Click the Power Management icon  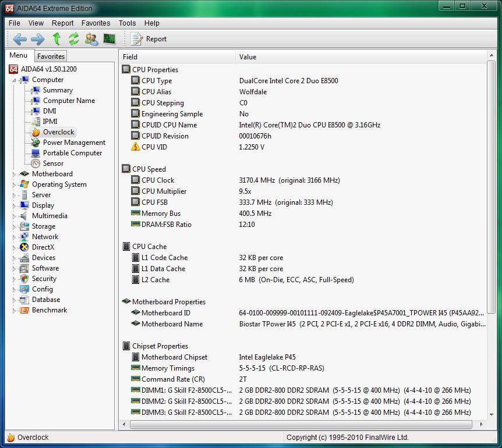[x=36, y=143]
